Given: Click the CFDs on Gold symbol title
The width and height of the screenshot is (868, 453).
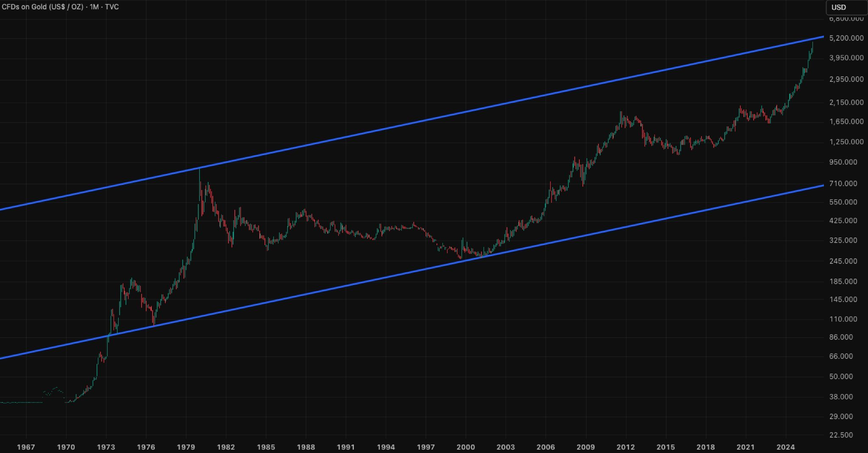Looking at the screenshot, I should click(x=43, y=7).
